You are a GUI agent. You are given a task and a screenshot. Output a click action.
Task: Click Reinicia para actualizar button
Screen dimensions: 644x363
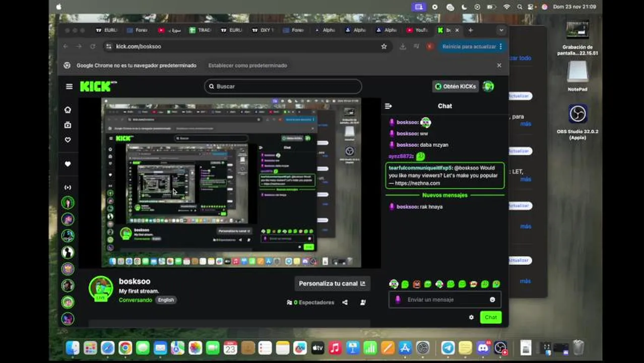pos(472,46)
